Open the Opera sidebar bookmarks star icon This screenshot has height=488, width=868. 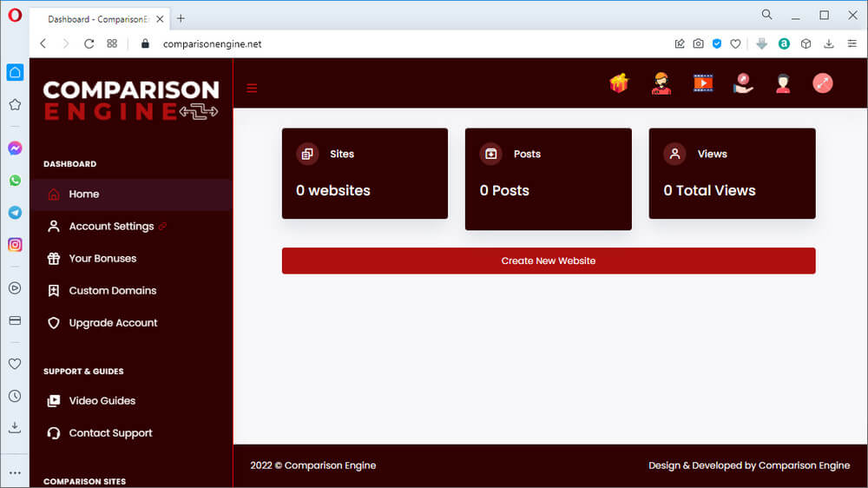pyautogui.click(x=15, y=105)
